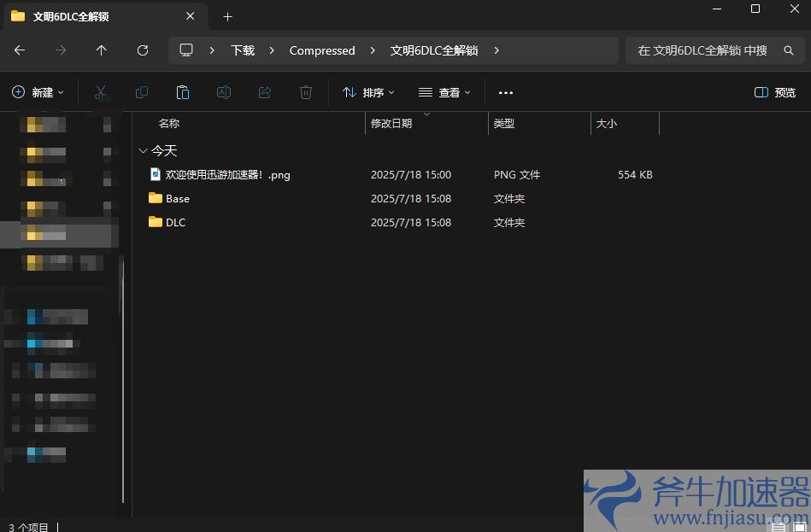Viewport: 811px width, 532px height.
Task: Open the 排序 sort dropdown
Action: point(368,92)
